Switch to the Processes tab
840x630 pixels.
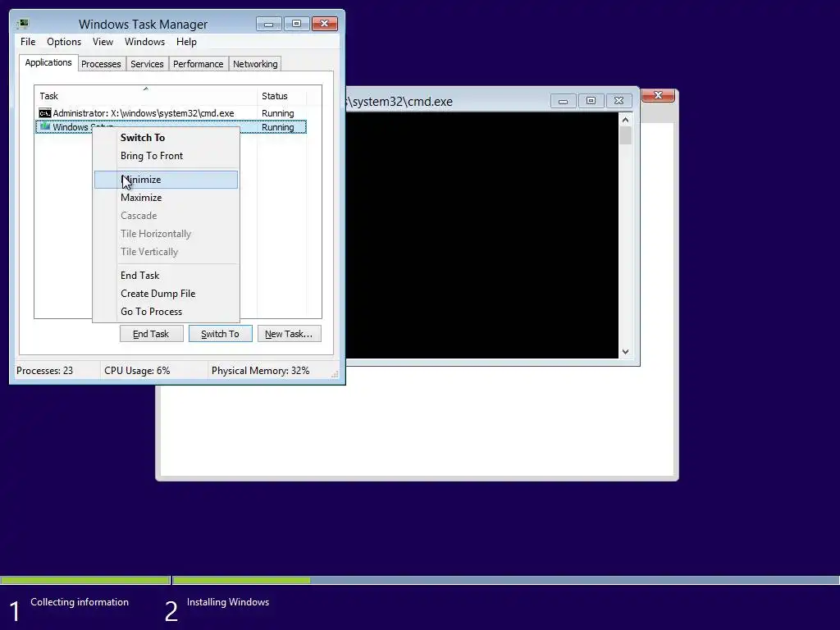[101, 64]
